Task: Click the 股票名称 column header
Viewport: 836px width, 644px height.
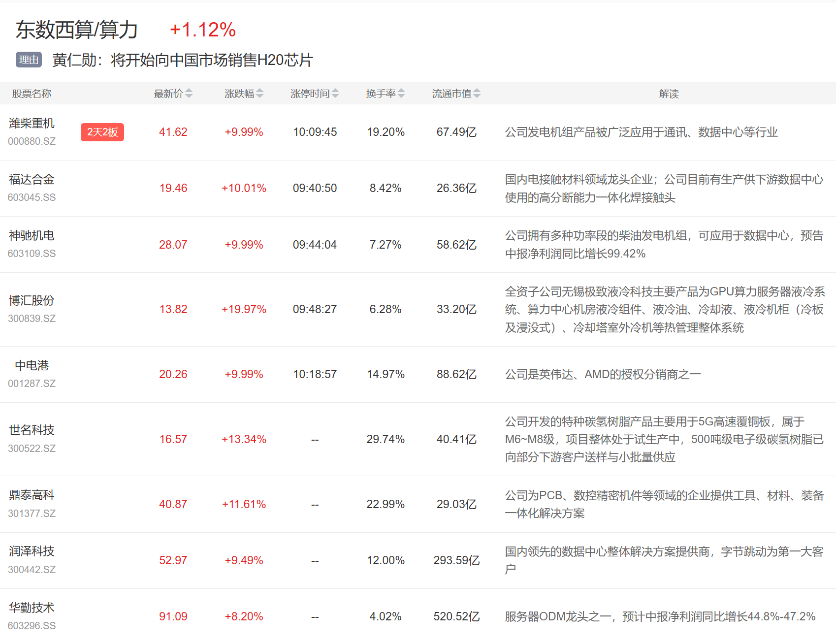Action: pos(32,94)
